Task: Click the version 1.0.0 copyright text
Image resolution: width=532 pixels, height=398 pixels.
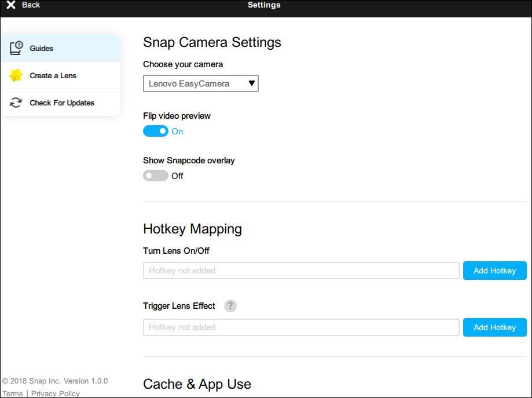Action: click(55, 381)
